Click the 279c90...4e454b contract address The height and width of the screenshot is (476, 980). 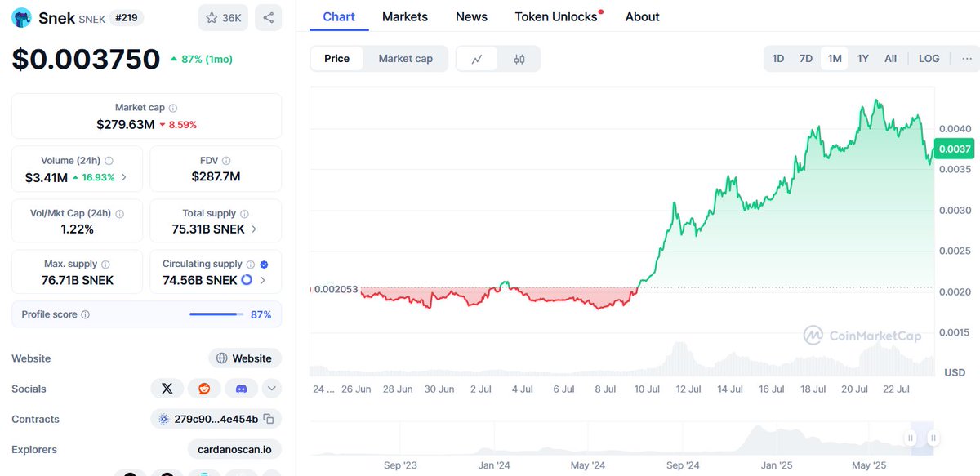pyautogui.click(x=216, y=419)
